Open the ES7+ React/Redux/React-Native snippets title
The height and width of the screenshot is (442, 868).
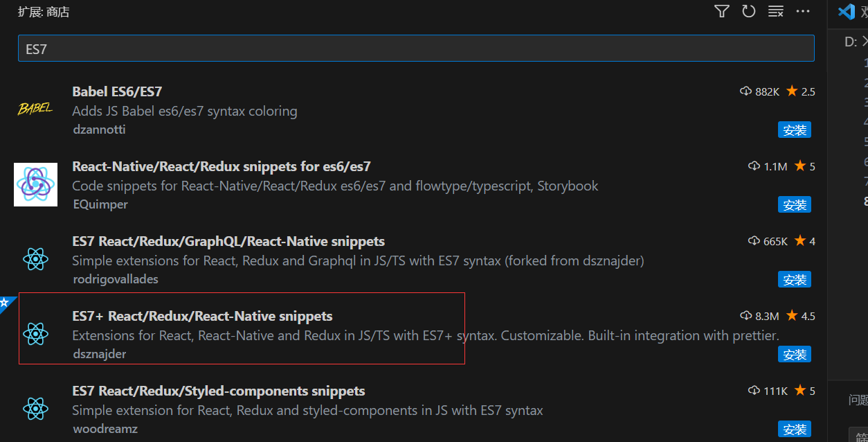(x=202, y=316)
